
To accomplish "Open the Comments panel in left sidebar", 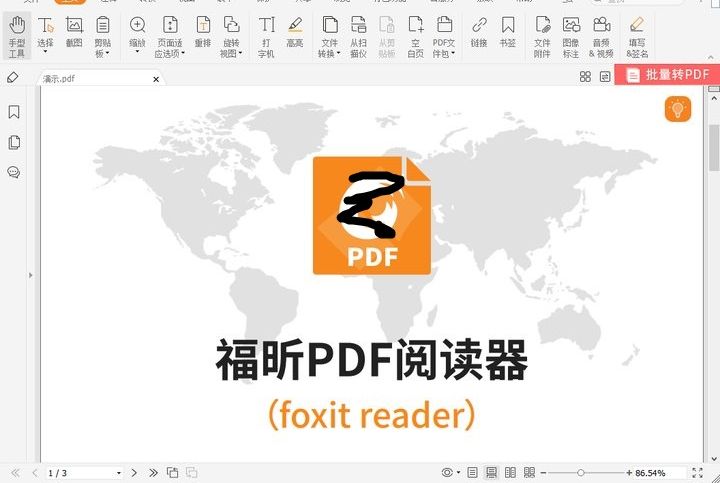I will click(14, 173).
